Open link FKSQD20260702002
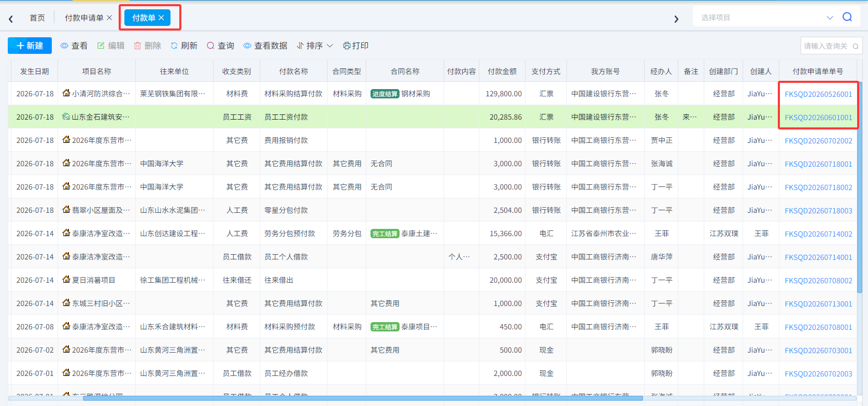Screen dimensions: 868x406 [818, 141]
